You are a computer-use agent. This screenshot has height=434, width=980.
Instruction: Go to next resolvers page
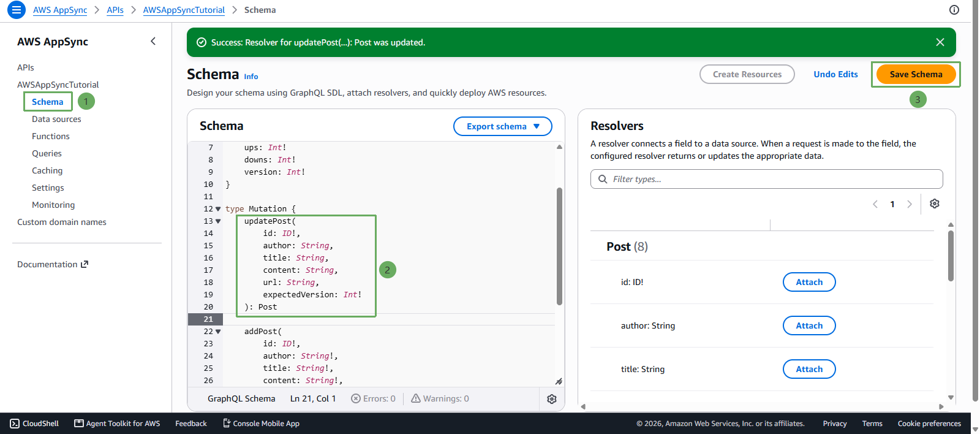tap(910, 204)
